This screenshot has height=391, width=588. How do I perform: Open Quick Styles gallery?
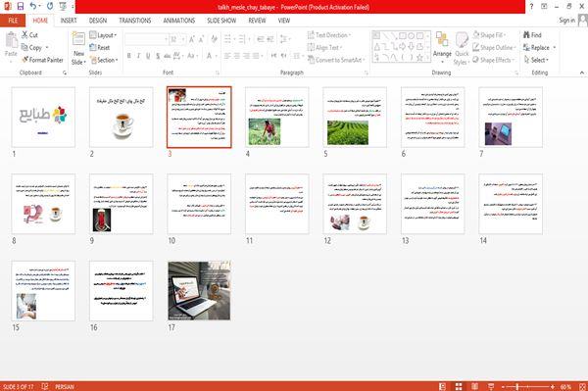point(462,49)
